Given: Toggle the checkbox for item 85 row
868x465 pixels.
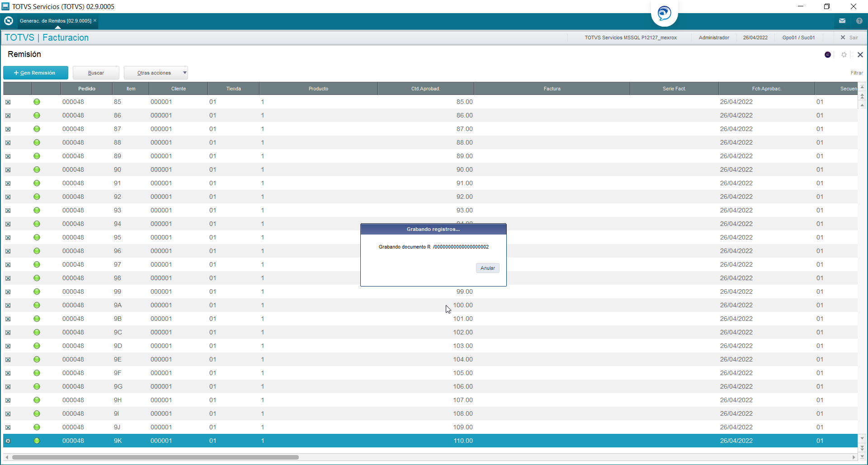Looking at the screenshot, I should pos(8,102).
